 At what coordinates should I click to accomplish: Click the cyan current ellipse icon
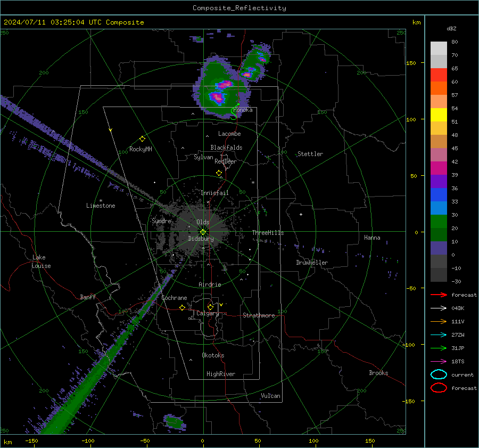[439, 374]
